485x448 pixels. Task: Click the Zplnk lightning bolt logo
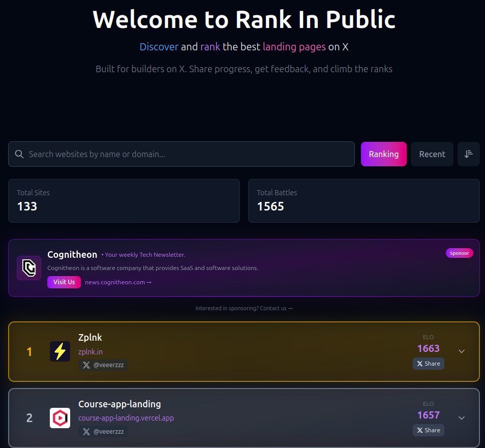(x=60, y=351)
